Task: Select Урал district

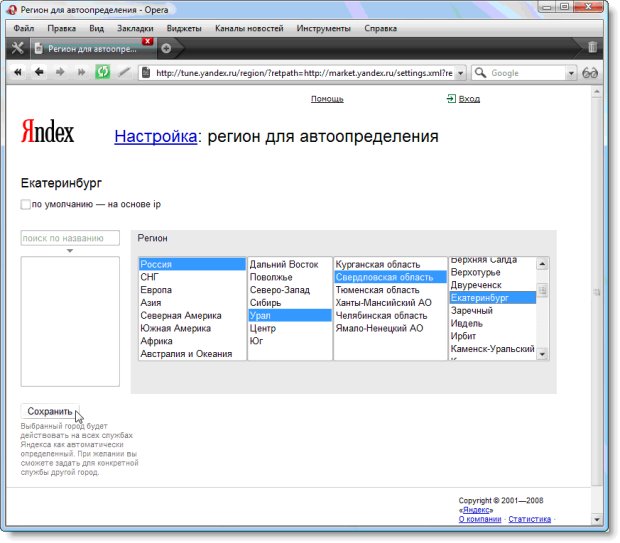Action: point(290,316)
